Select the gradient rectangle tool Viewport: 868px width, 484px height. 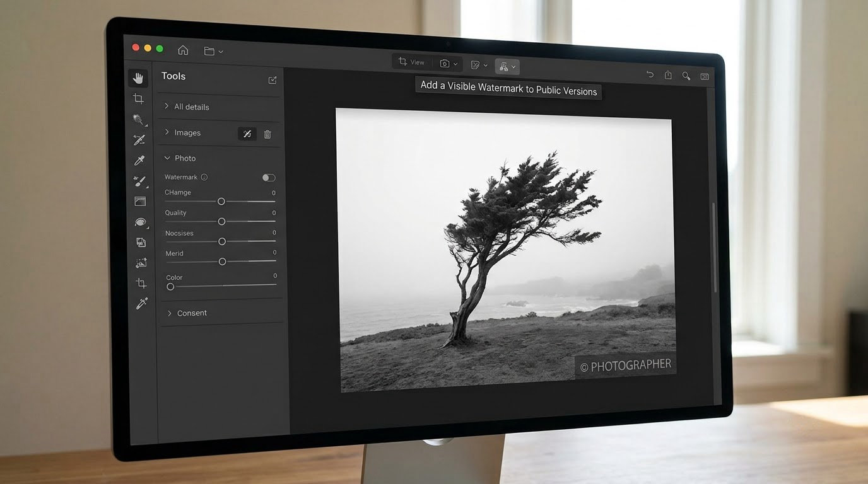140,202
